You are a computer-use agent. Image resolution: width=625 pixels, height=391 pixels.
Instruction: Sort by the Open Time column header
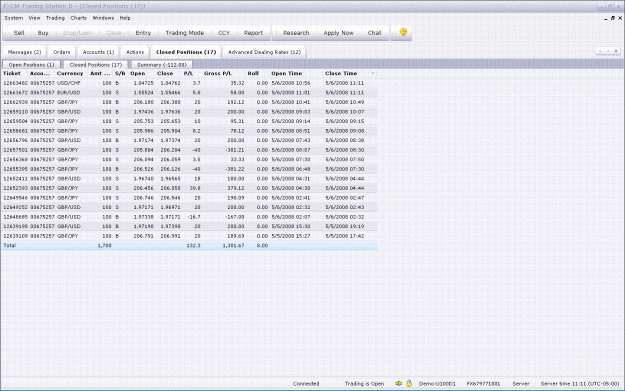click(x=287, y=73)
